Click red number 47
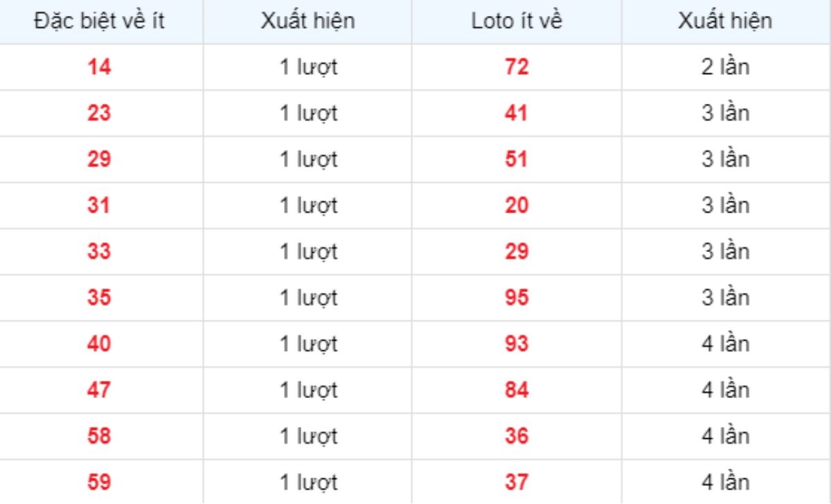Screen dimensions: 831x504 (99, 390)
